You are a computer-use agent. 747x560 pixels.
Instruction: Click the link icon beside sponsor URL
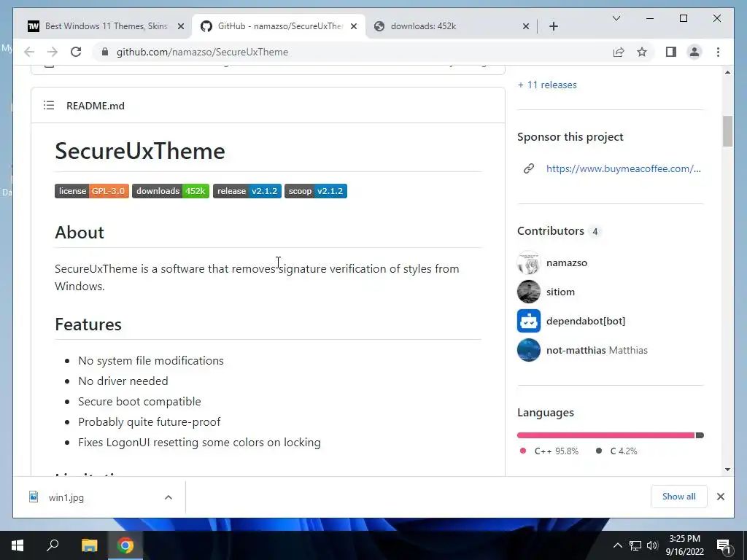(528, 168)
